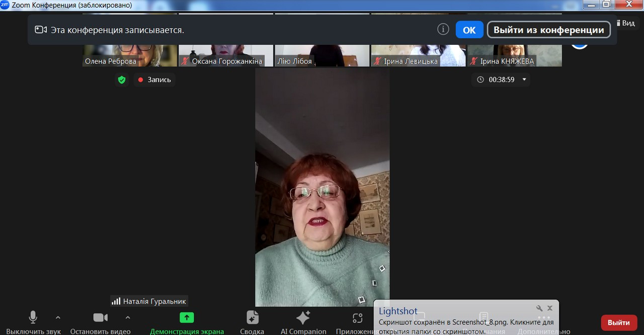This screenshot has width=644, height=335.
Task: Expand audio options arrow beside microphone
Action: point(58,317)
